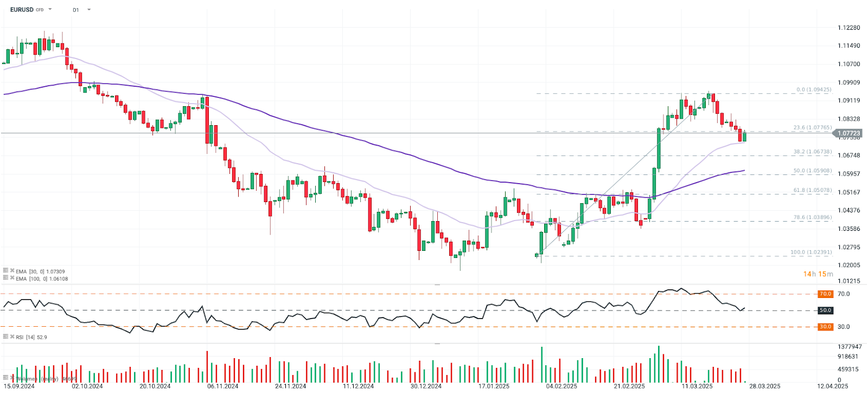Click the 14h 15m candle countdown timer
Viewport: 868px width, 395px height.
coord(818,274)
